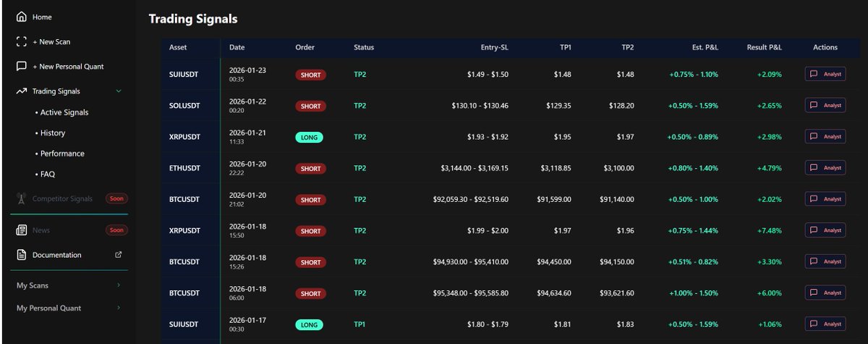Image resolution: width=868 pixels, height=344 pixels.
Task: Open + New Personal Quant menu item
Action: pyautogui.click(x=69, y=66)
